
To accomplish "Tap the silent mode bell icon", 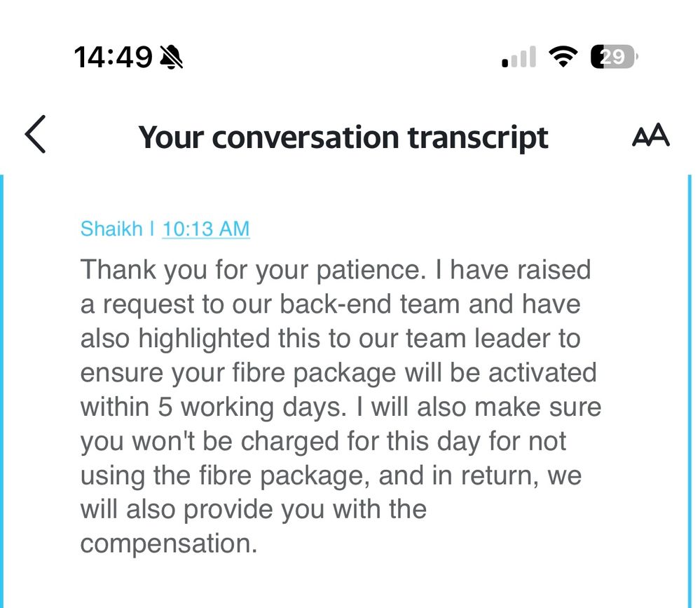I will click(x=171, y=57).
